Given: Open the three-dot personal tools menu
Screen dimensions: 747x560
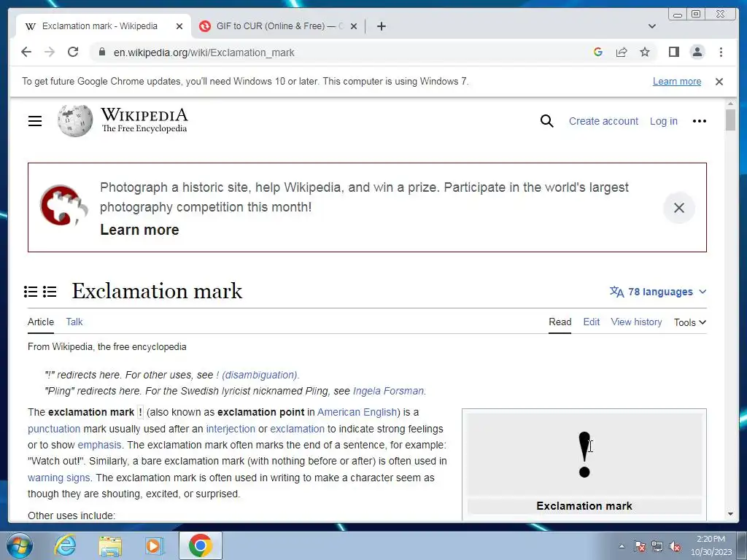Looking at the screenshot, I should pos(700,121).
